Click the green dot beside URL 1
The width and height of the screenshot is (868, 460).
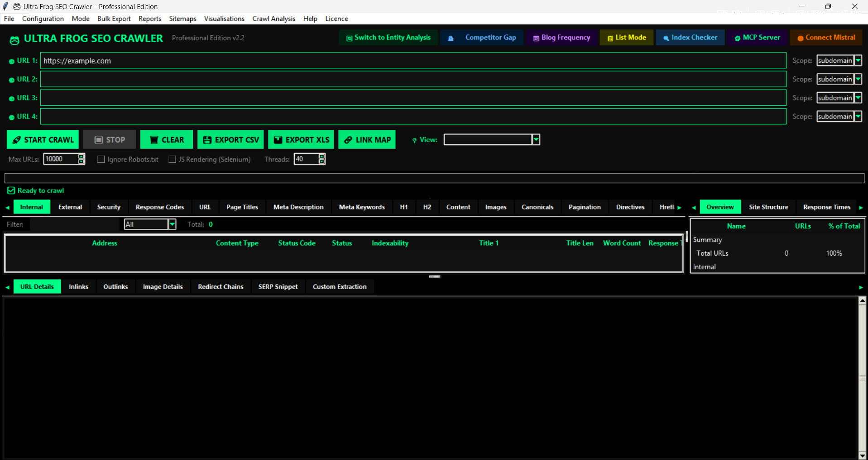coord(12,62)
